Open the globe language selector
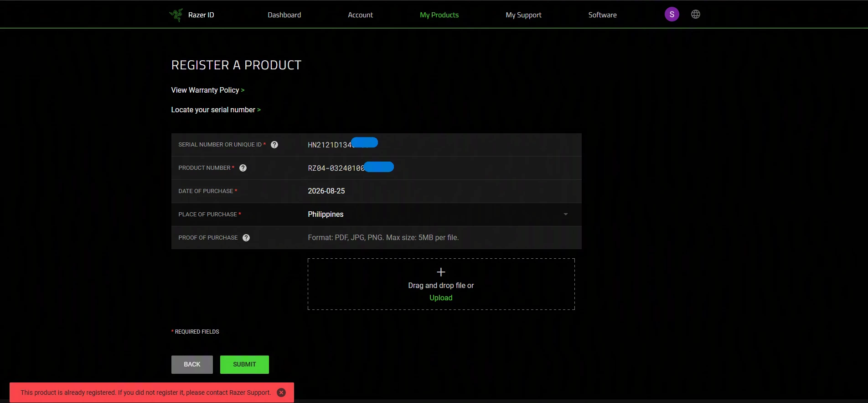This screenshot has width=868, height=403. [x=695, y=15]
